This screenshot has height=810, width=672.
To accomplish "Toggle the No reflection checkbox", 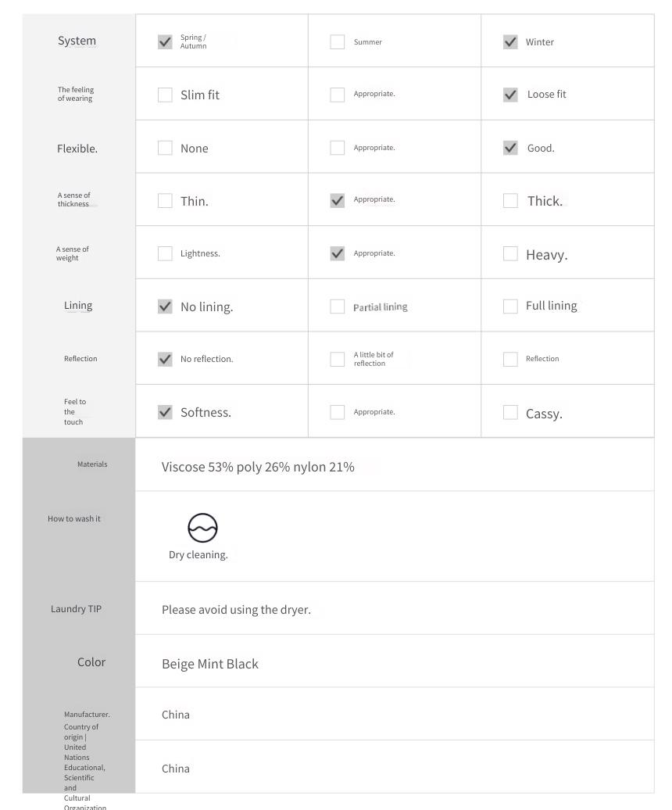I will point(165,359).
